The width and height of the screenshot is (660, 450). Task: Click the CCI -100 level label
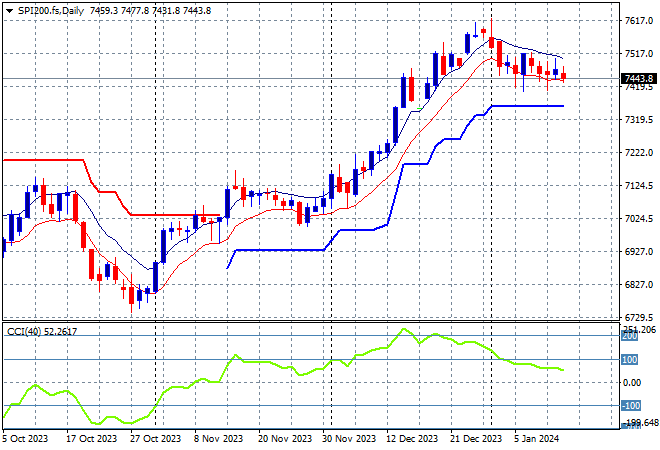630,405
